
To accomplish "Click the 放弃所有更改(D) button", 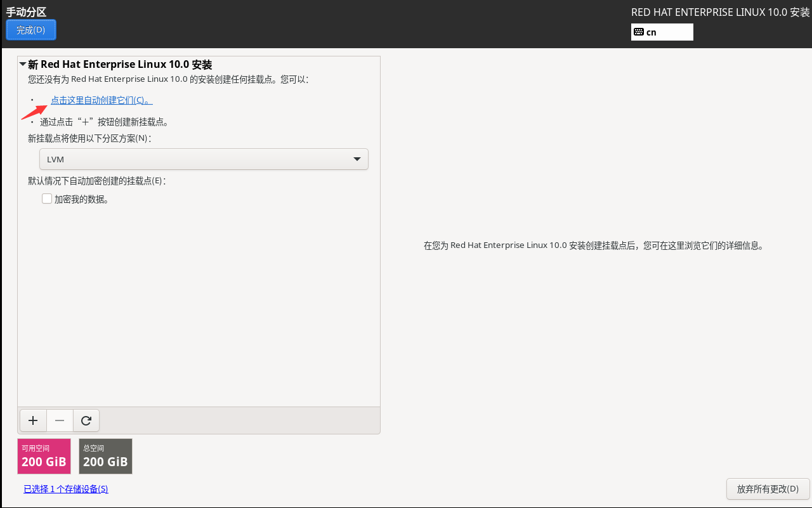I will click(768, 489).
